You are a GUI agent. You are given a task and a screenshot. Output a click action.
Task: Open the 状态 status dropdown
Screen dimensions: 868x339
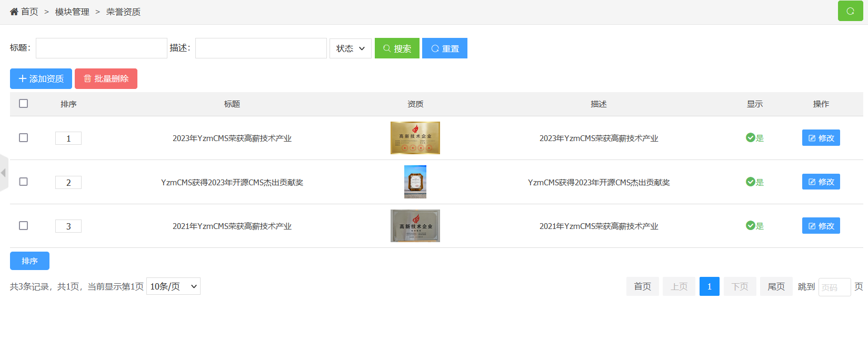[x=350, y=48]
